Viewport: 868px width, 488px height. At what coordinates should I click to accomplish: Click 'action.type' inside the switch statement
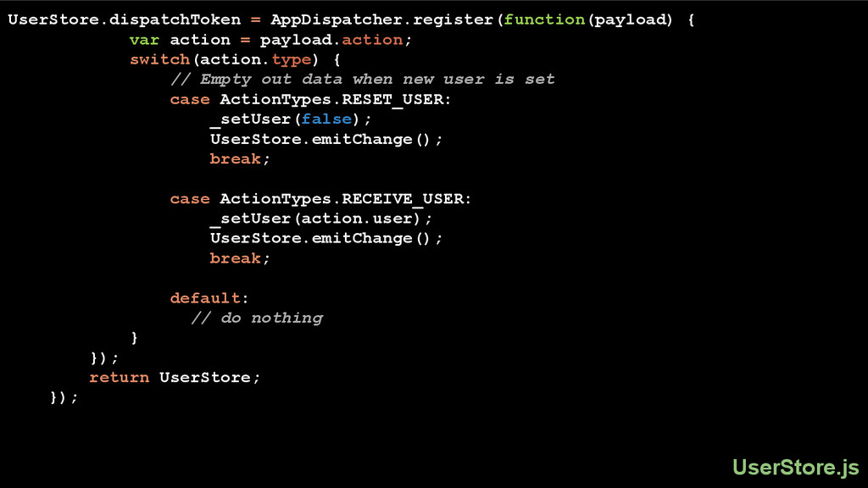(256, 59)
